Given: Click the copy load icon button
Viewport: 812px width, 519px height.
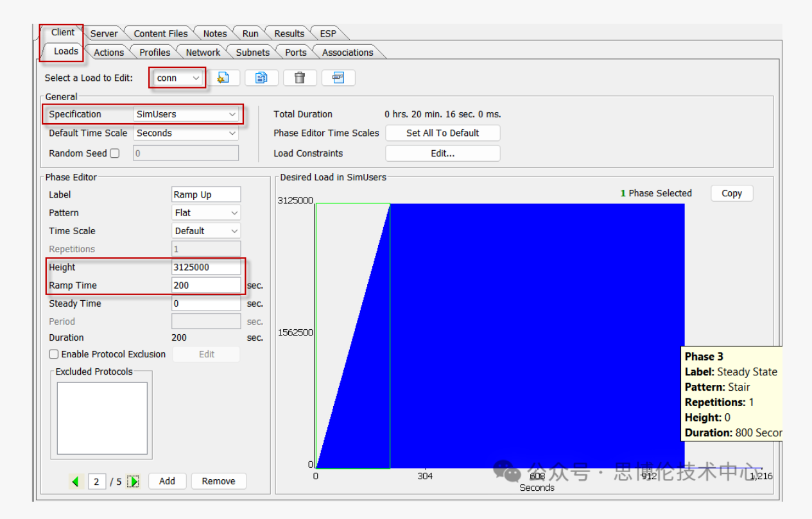Looking at the screenshot, I should pyautogui.click(x=261, y=78).
